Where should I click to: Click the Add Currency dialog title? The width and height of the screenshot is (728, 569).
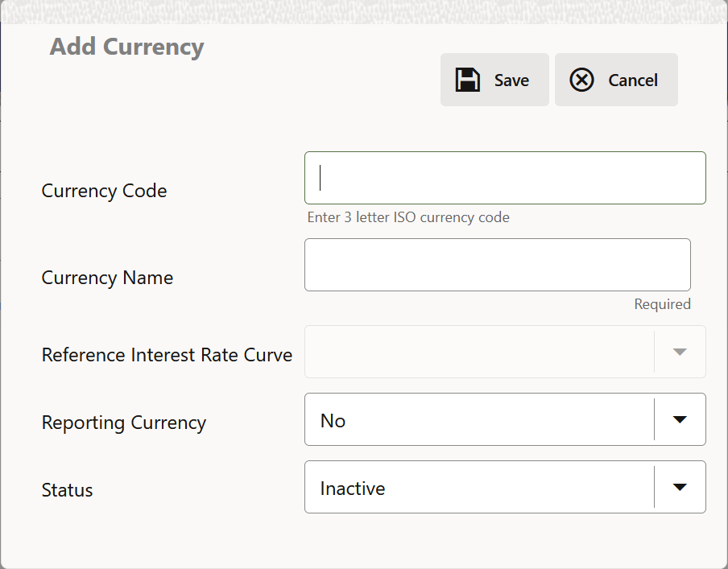coord(126,47)
